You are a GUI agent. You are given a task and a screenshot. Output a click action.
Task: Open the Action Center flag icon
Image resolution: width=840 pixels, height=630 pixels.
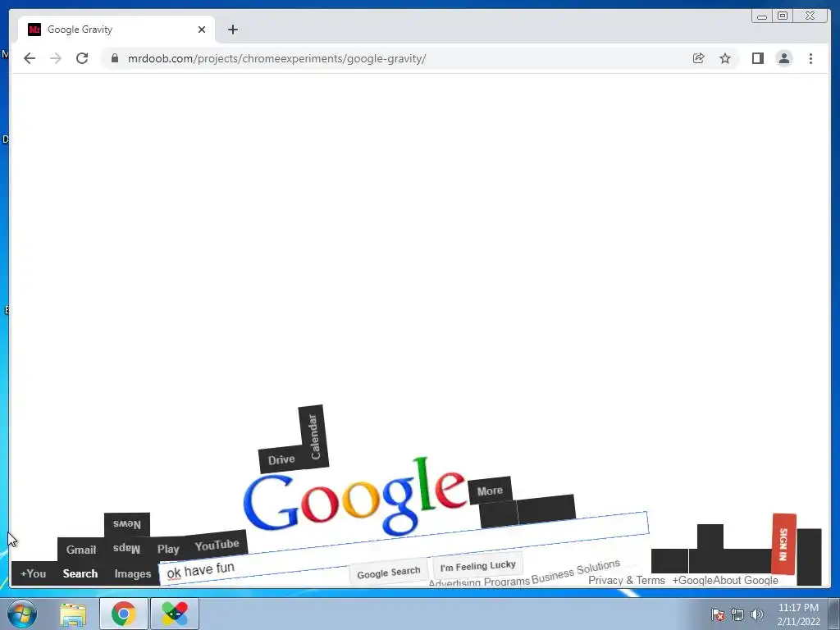(718, 615)
